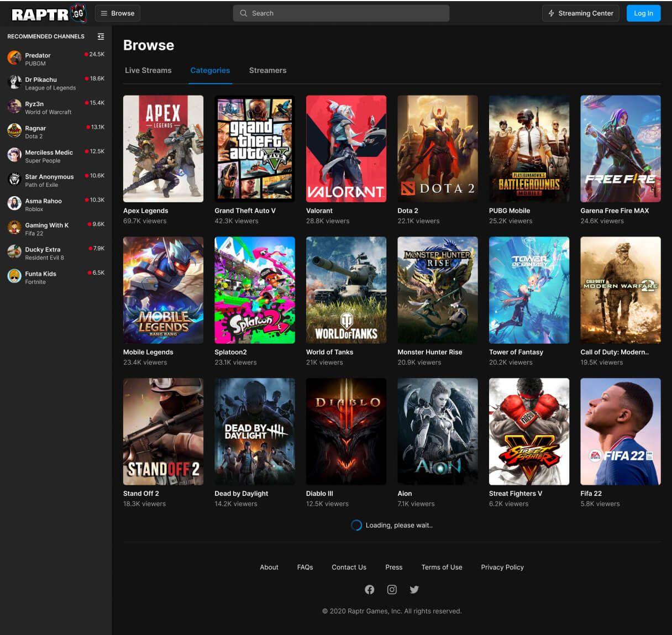Open the Monster Hunter Rise cover
This screenshot has width=672, height=635.
click(438, 290)
